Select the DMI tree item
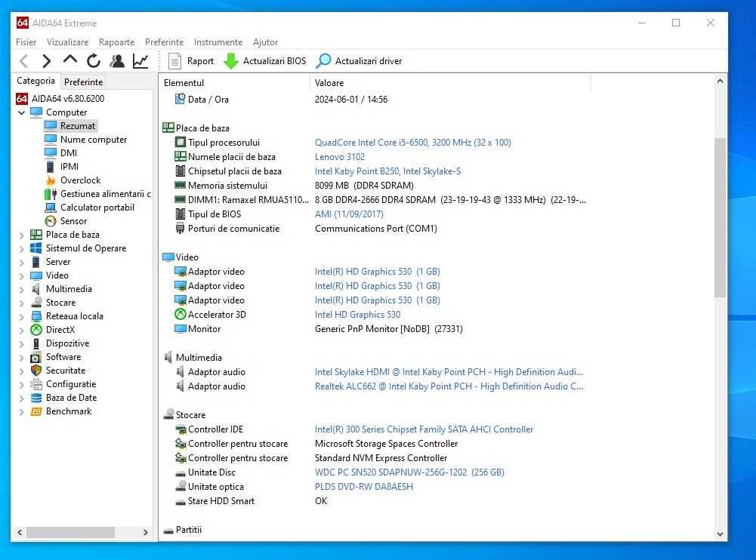 coord(69,152)
